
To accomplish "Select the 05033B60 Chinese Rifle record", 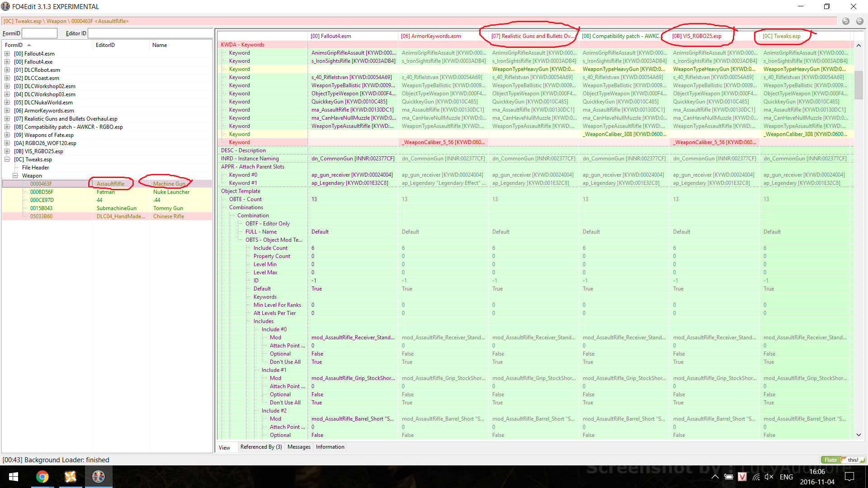I will coord(107,216).
